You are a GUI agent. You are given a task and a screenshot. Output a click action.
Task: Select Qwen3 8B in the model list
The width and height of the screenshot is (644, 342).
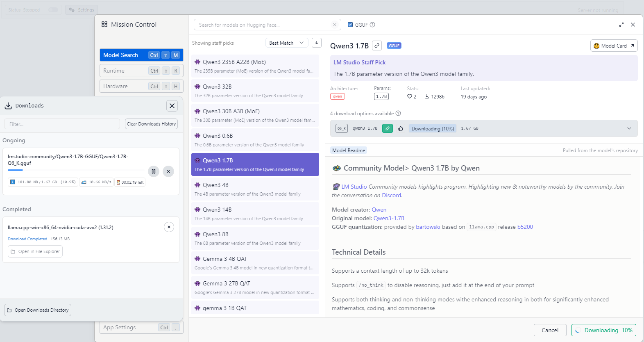tap(255, 238)
